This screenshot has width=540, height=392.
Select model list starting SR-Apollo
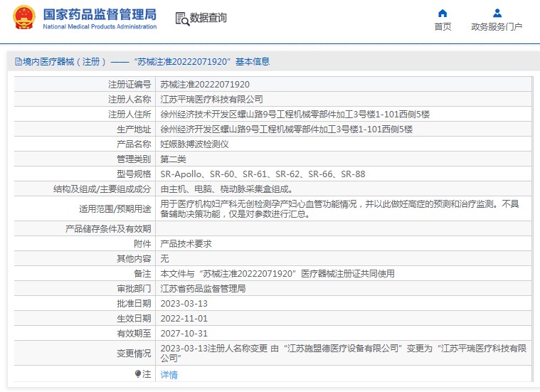(x=263, y=174)
